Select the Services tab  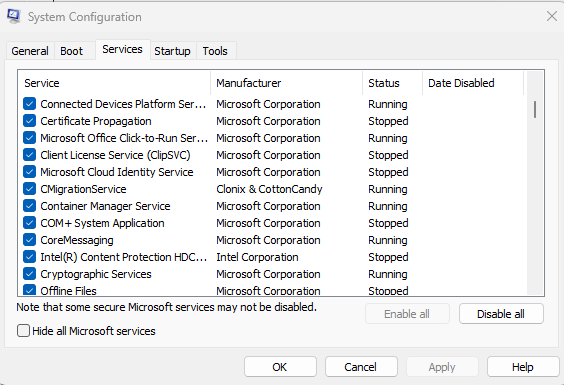pyautogui.click(x=122, y=49)
